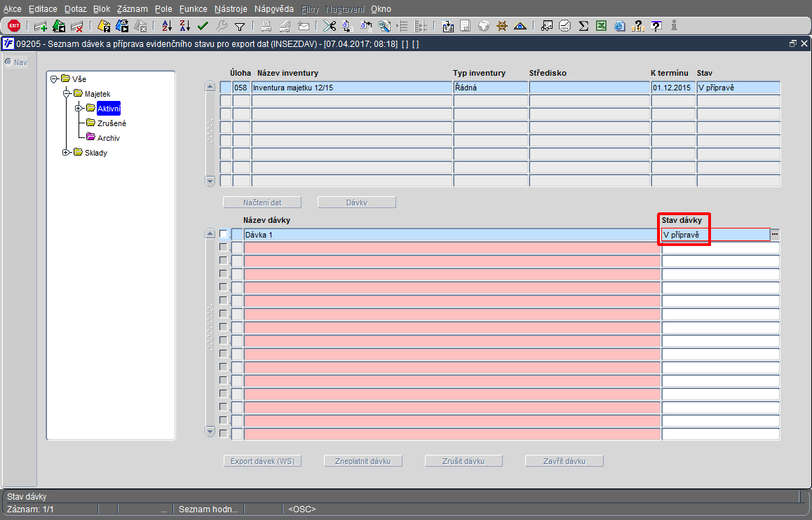
Task: Click the date cell '01.12.2015'
Action: pyautogui.click(x=672, y=88)
